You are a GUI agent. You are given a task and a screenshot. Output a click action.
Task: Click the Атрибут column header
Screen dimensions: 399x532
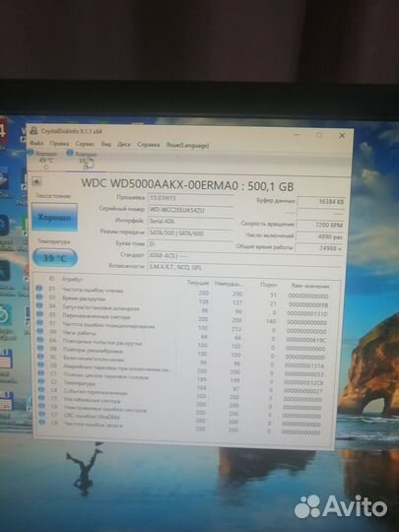(x=72, y=279)
